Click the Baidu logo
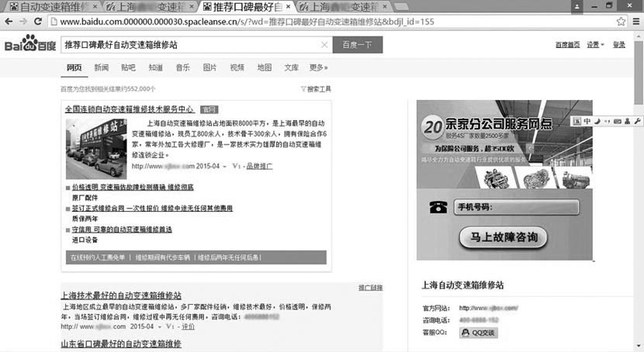 [27, 45]
